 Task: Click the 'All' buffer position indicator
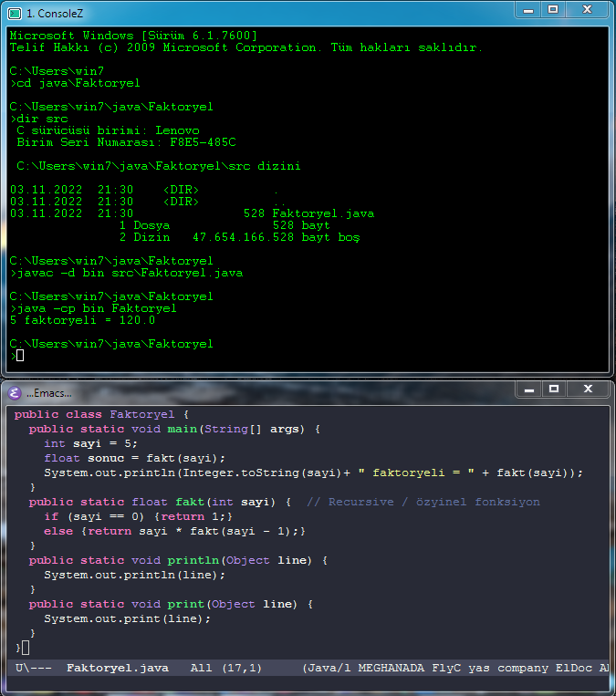click(x=201, y=669)
